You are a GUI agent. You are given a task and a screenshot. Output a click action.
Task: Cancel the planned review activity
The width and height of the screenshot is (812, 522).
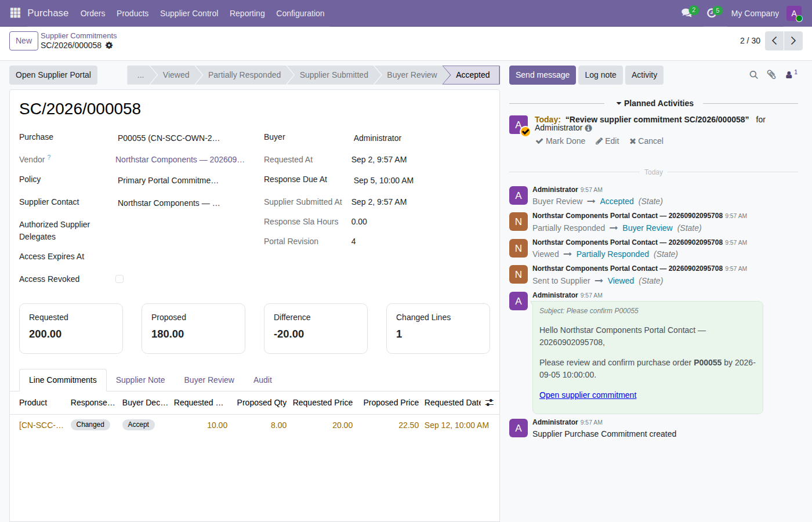coord(646,141)
